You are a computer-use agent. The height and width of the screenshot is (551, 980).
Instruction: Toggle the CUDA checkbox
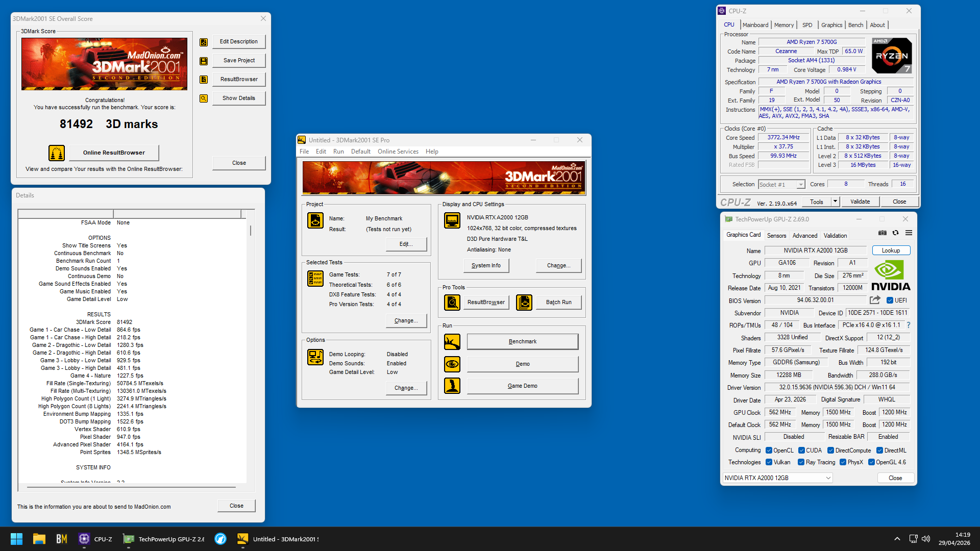[x=801, y=450]
